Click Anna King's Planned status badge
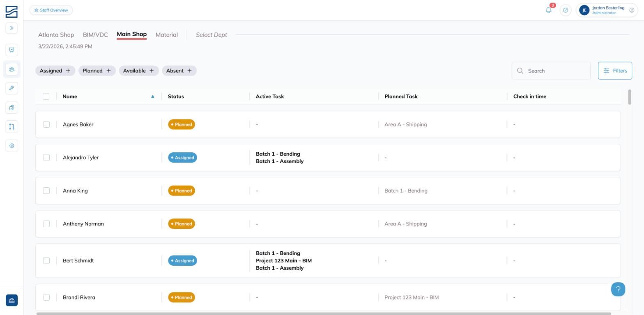 (182, 191)
